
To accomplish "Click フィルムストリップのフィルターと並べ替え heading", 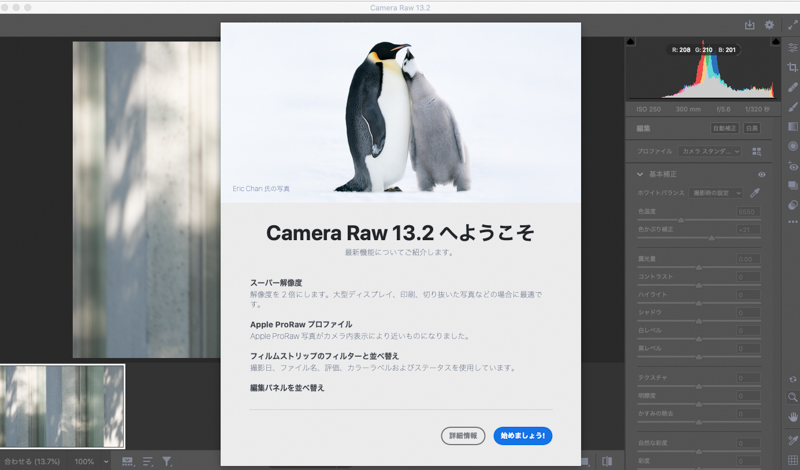I will pyautogui.click(x=324, y=356).
